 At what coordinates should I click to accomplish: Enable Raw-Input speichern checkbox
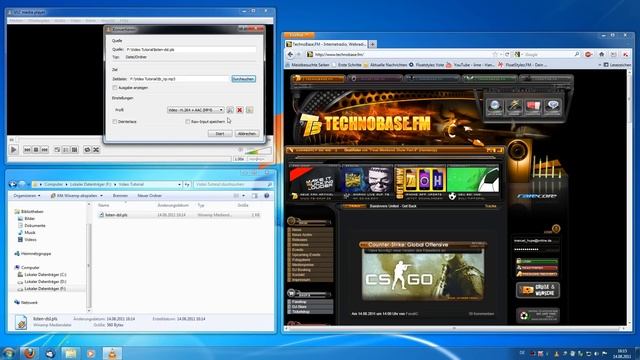point(188,122)
